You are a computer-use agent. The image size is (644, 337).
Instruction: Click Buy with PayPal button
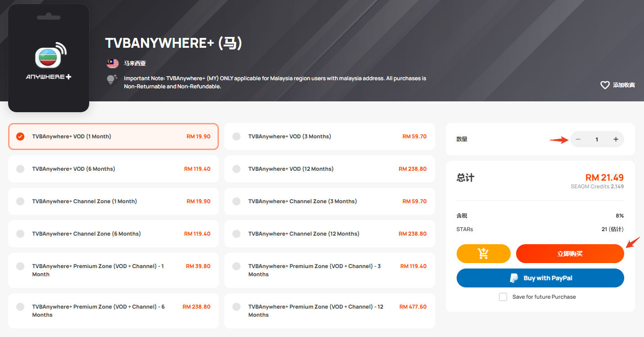[540, 278]
